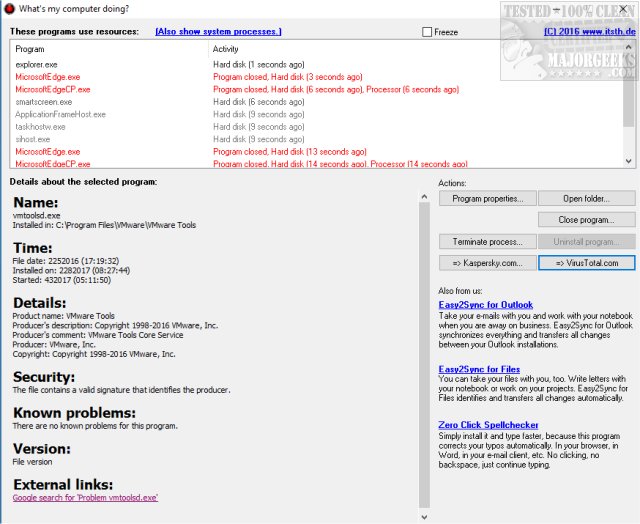Click the Program column header

(30, 49)
